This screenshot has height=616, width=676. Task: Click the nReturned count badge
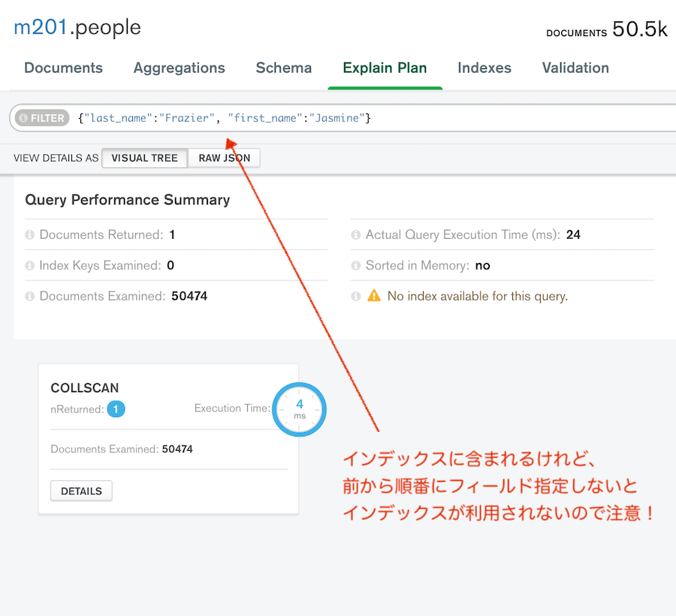tap(116, 409)
